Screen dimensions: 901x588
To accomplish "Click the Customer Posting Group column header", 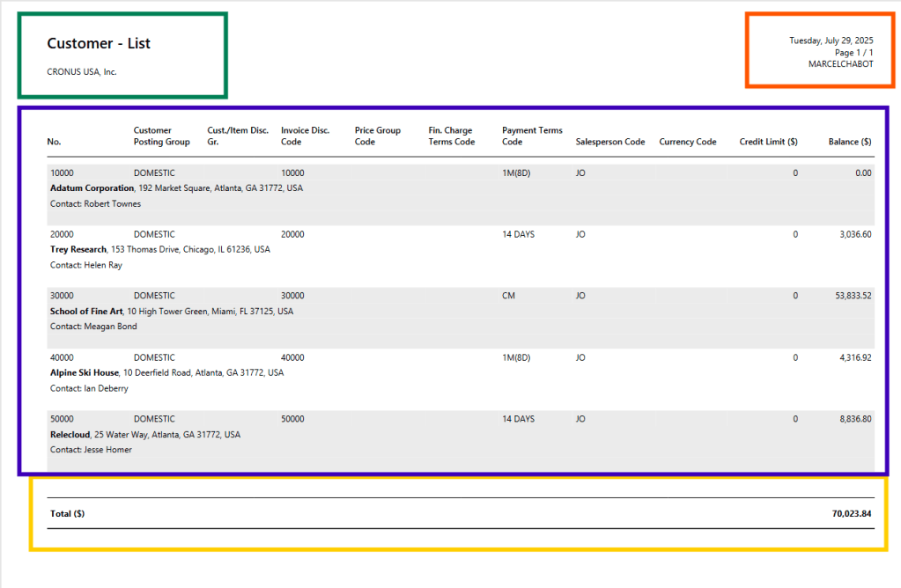I will pos(161,136).
